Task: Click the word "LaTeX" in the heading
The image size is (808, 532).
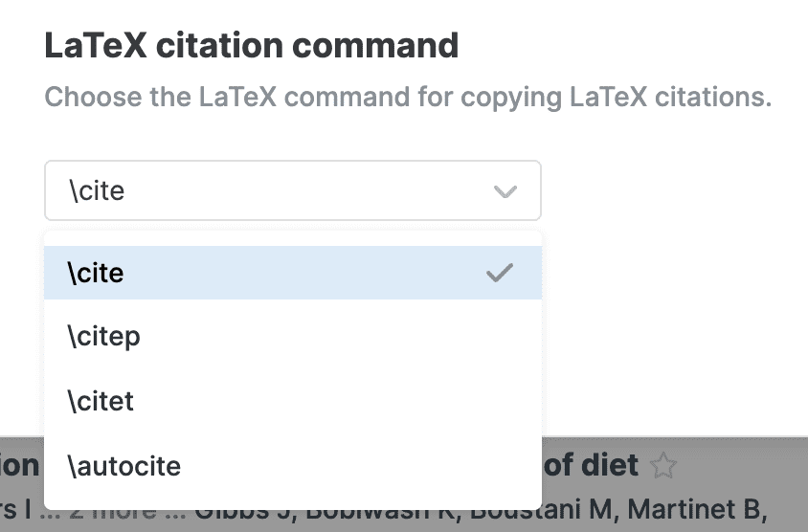Action: coord(91,46)
